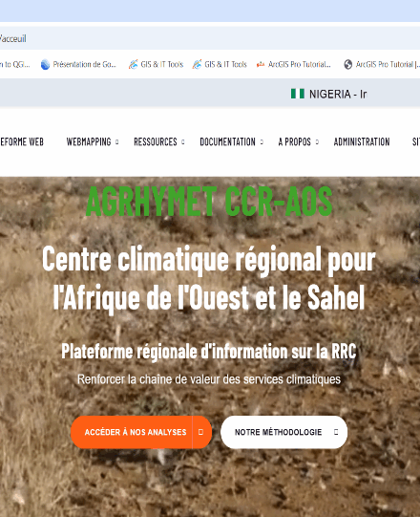Open the ArcGIS Pro Tutorial bookmark with red icon

tap(294, 64)
